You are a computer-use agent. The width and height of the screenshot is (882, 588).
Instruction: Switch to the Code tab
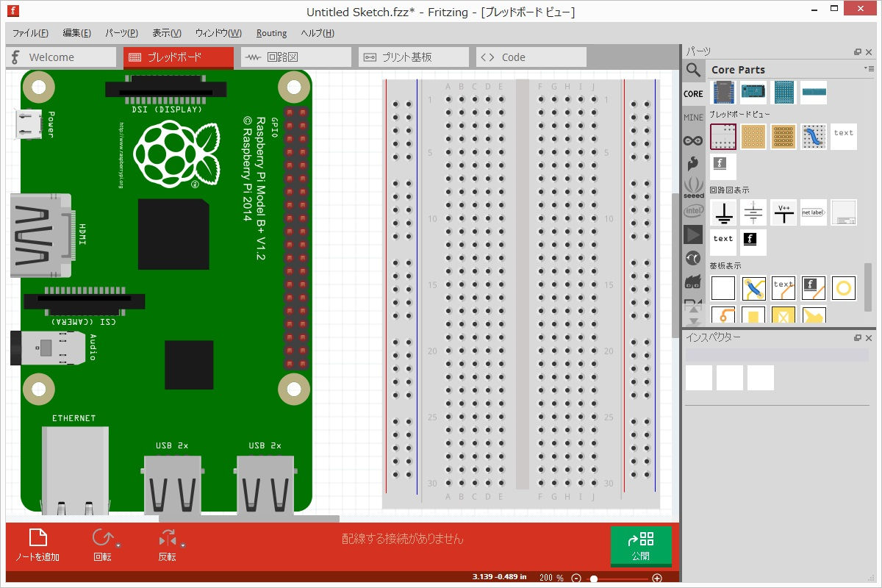point(531,57)
